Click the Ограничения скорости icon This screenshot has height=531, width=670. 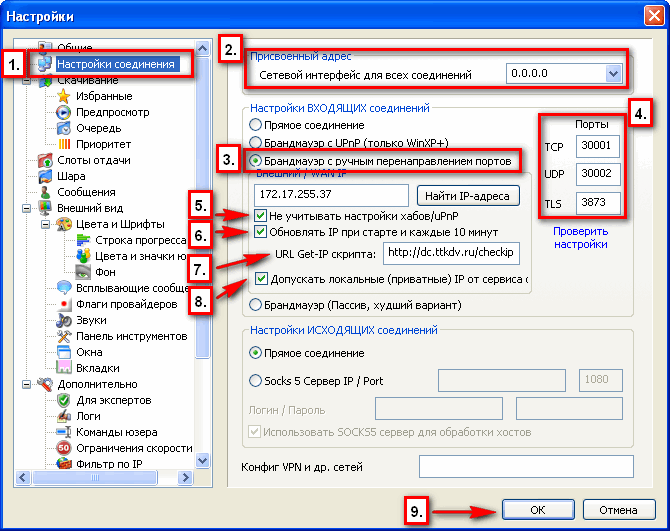tap(66, 448)
